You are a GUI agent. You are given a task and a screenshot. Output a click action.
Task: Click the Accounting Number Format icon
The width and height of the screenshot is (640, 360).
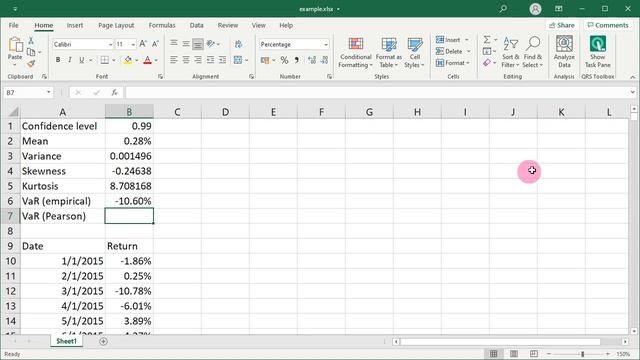(265, 60)
